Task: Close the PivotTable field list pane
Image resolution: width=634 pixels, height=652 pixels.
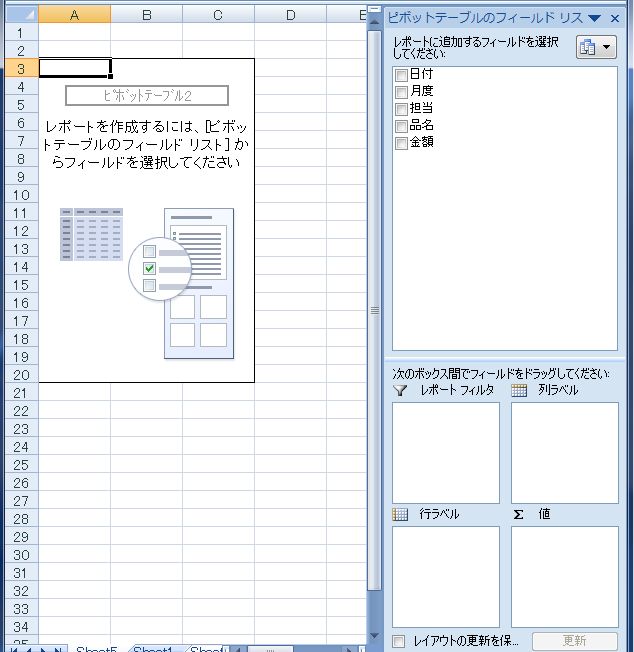Action: (x=615, y=18)
